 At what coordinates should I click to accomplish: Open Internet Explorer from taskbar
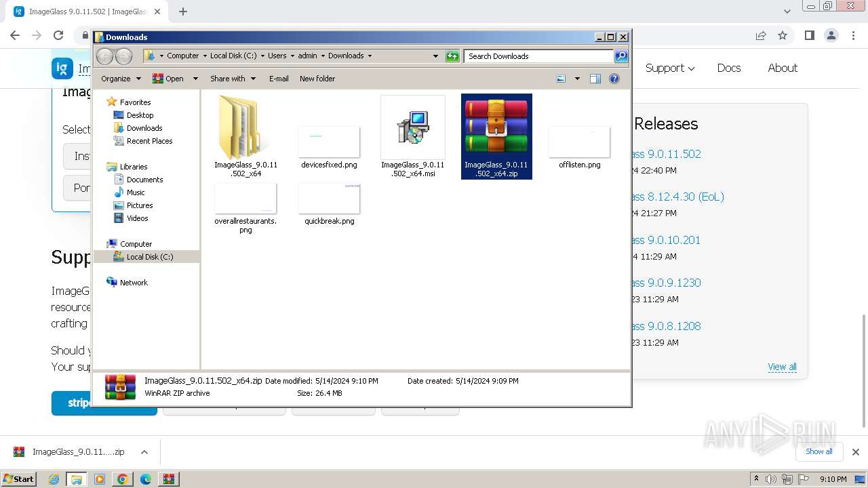coord(54,479)
